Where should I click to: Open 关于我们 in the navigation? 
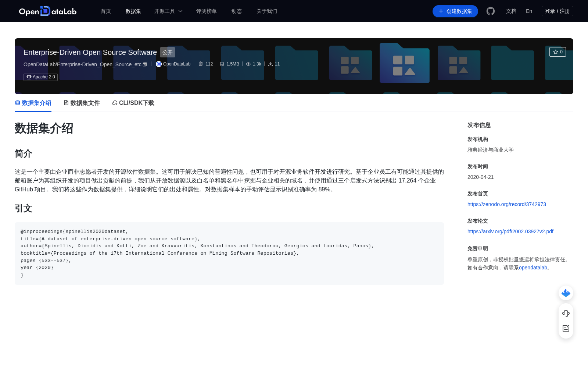267,11
